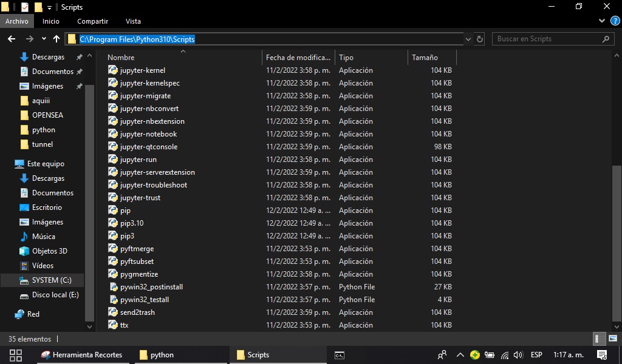The height and width of the screenshot is (364, 622).
Task: Select the file jupyter-migrate
Action: (146, 95)
